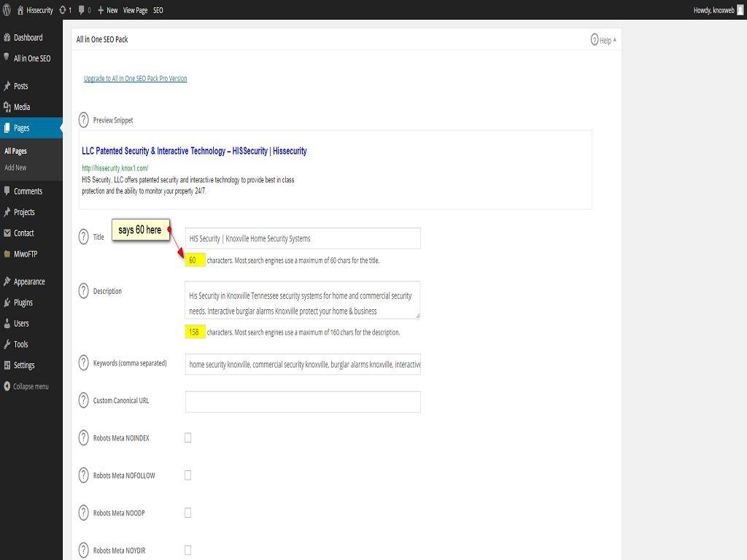This screenshot has height=560, width=747.
Task: Click the WordPress logo in admin bar
Action: 7,10
